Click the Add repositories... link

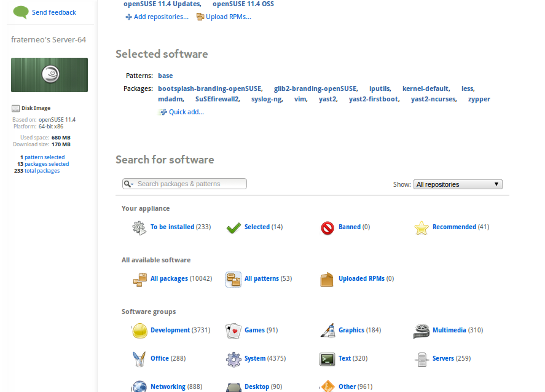[x=161, y=17]
